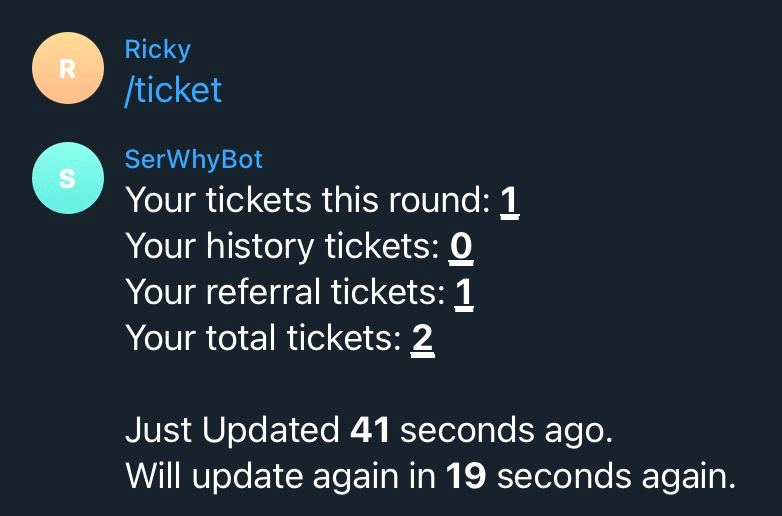Select the 'Your tickets this round' line
This screenshot has width=782, height=516.
[323, 201]
